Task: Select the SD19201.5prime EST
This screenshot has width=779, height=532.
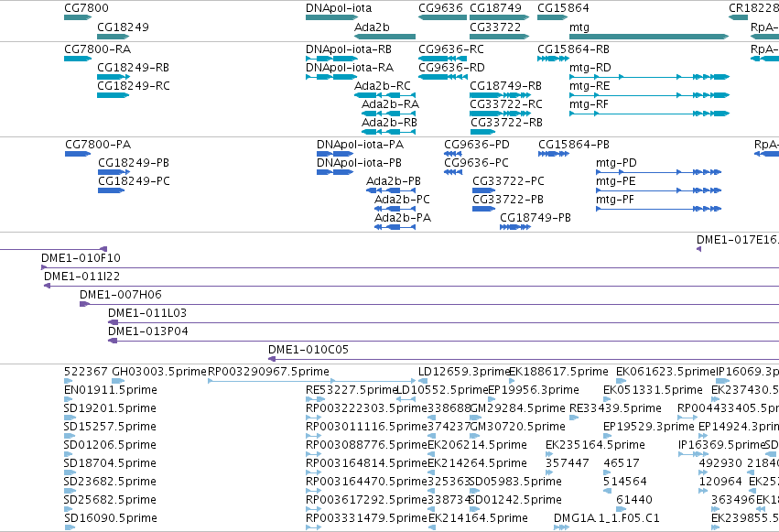Action: [69, 418]
